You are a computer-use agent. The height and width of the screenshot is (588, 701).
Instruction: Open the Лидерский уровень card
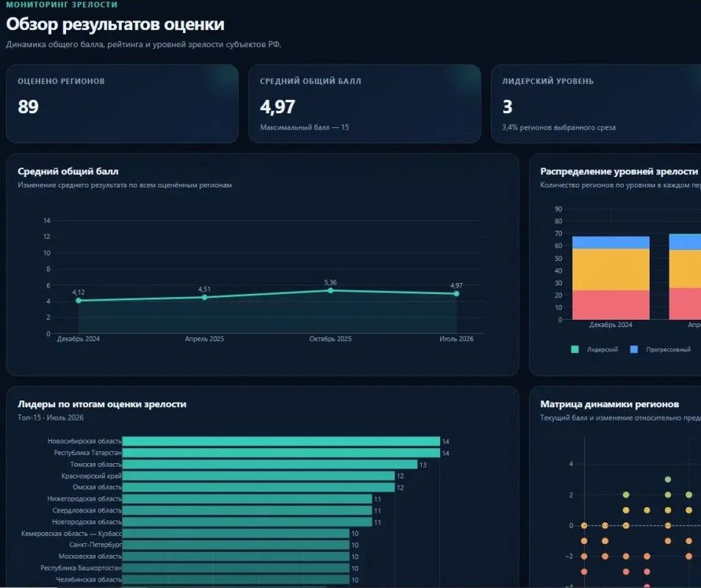coord(596,104)
